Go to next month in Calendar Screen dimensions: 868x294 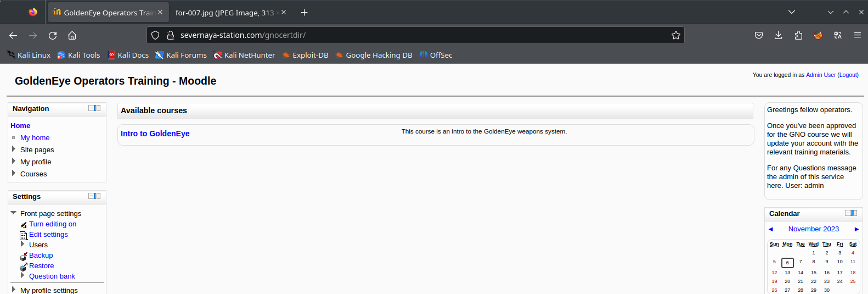click(x=856, y=229)
